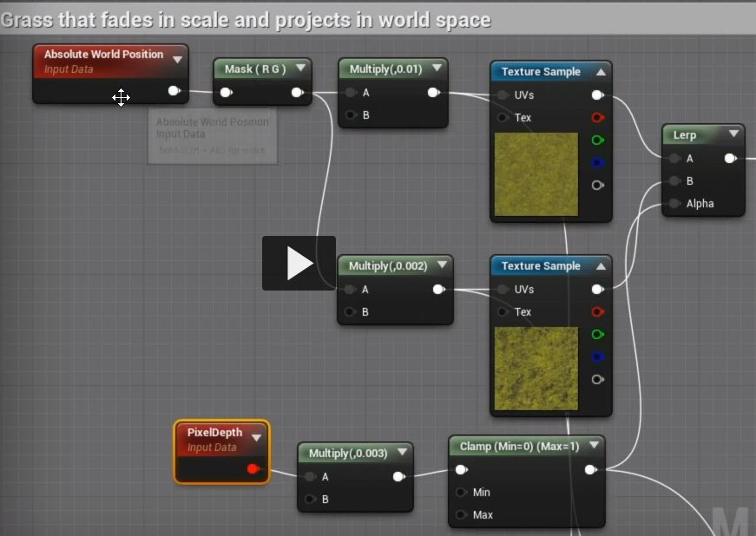756x536 pixels.
Task: Expand the top Texture Sample node arrow
Action: pyautogui.click(x=601, y=72)
